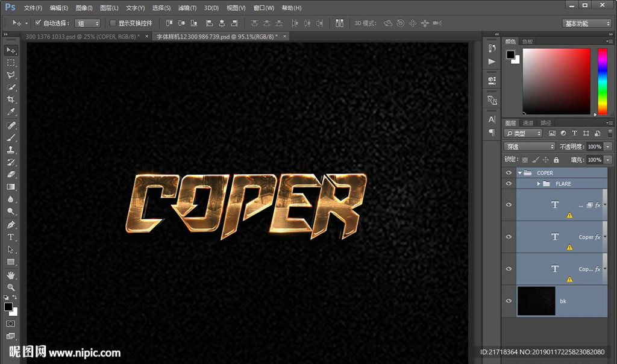Expand the FLARE layer group

coord(539,184)
